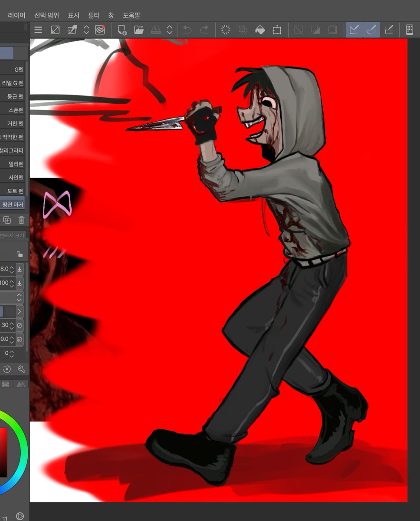Image resolution: width=420 pixels, height=521 pixels.
Task: Click the dynamics icon beside the 100 value
Action: click(x=20, y=283)
